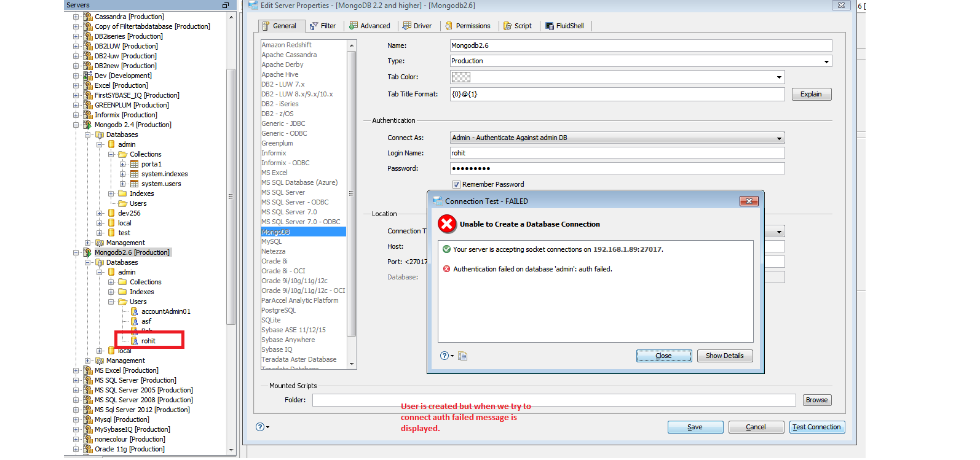
Task: Click the dev256 database icon
Action: (x=111, y=213)
